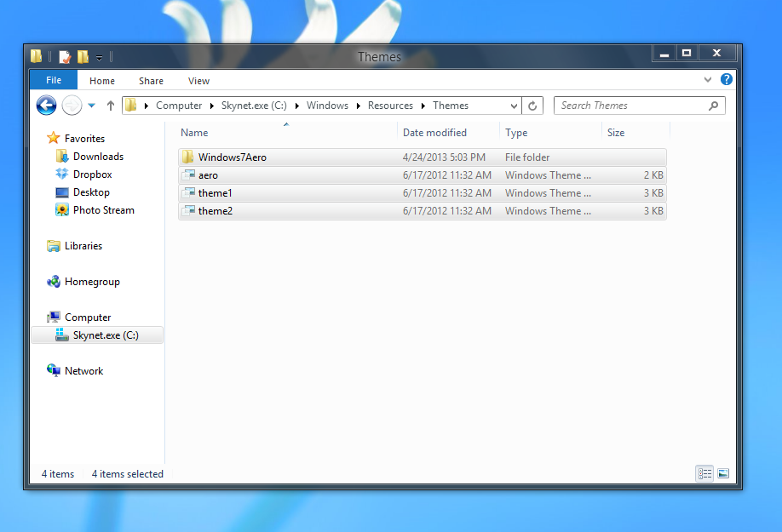
Task: Select Libraries in the navigation pane
Action: (83, 246)
